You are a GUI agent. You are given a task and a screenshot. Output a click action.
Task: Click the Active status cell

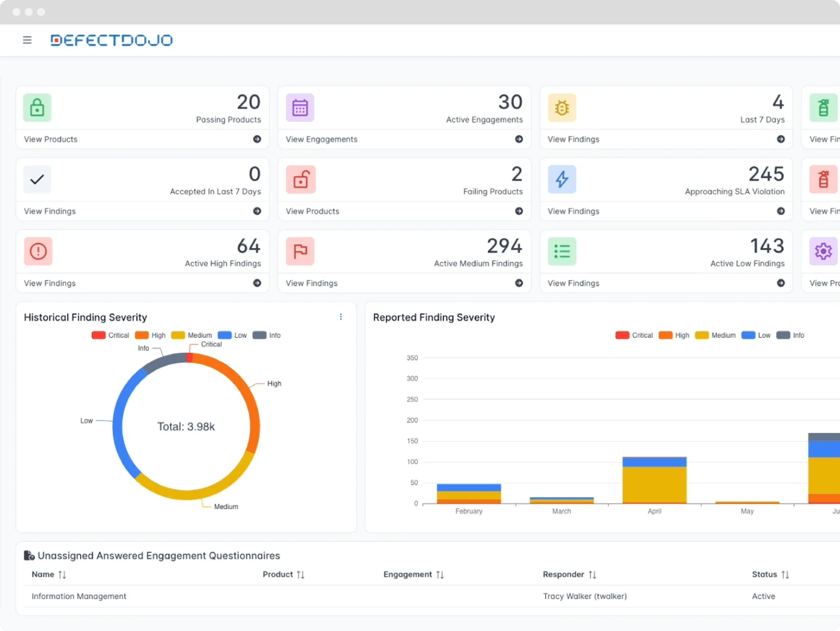763,596
